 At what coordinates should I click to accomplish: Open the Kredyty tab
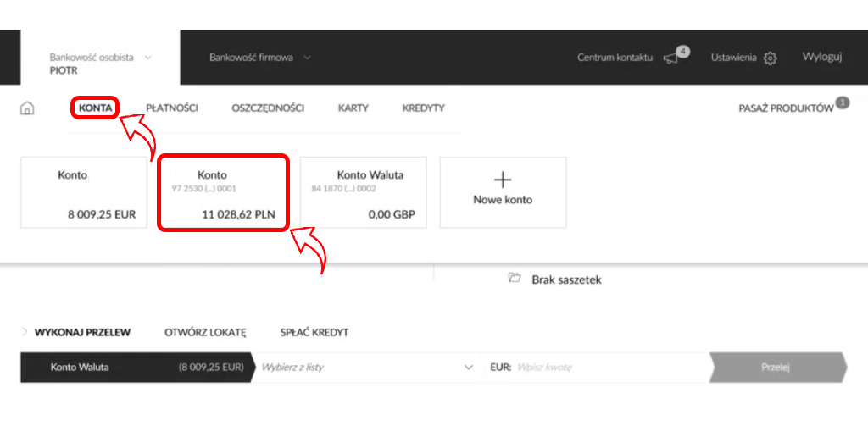pyautogui.click(x=423, y=108)
